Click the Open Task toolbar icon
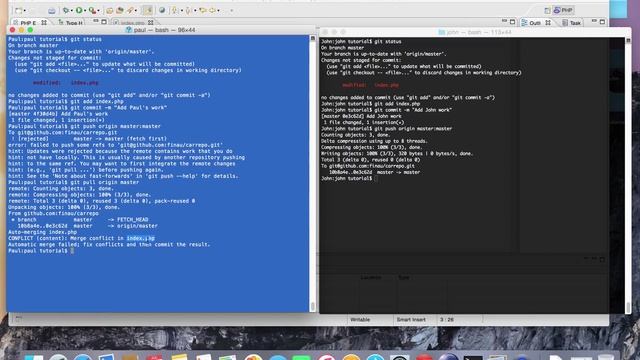 (x=120, y=10)
